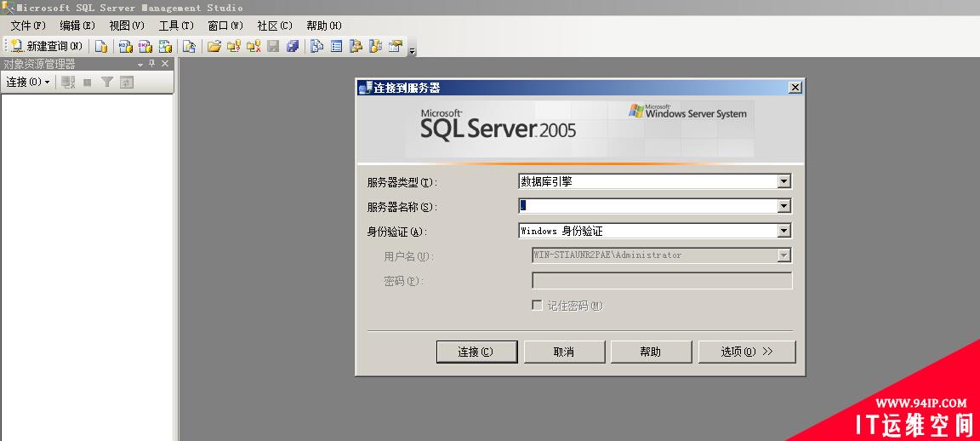980x441 pixels.
Task: Click the Save All icon
Action: point(293,46)
